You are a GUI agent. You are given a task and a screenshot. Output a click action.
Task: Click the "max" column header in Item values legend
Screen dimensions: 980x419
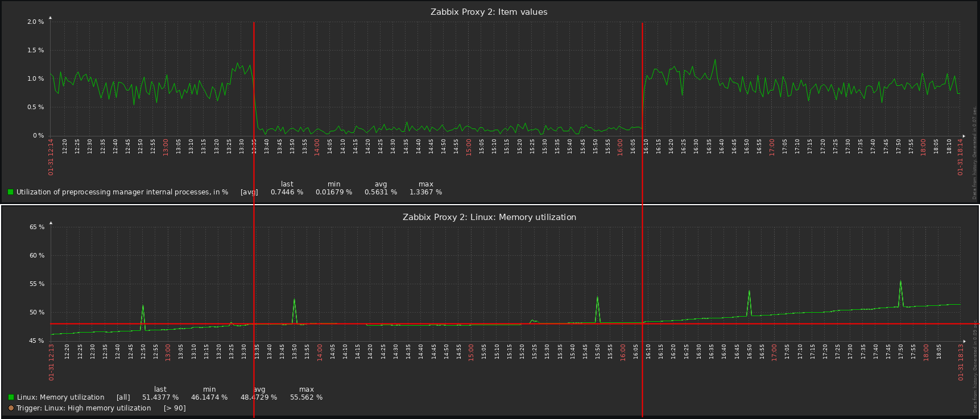click(426, 184)
